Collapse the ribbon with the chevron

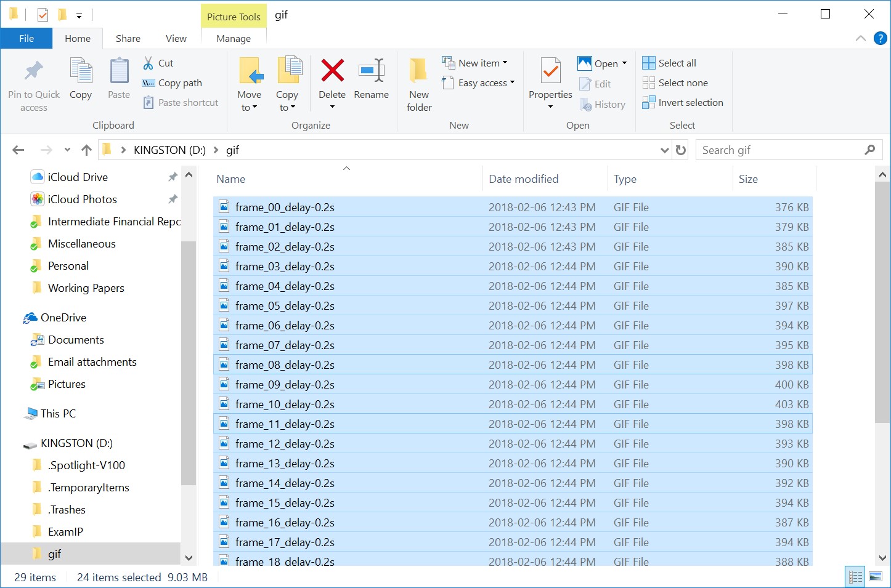pyautogui.click(x=861, y=38)
